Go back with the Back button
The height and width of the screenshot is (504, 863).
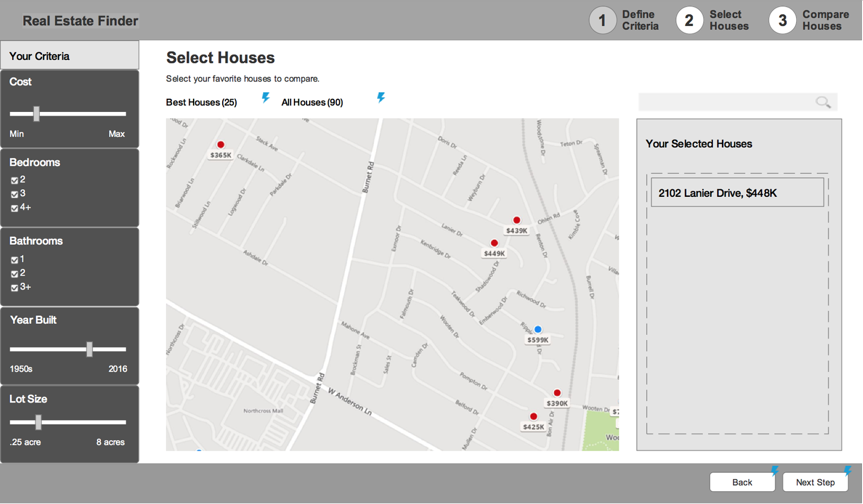(742, 482)
